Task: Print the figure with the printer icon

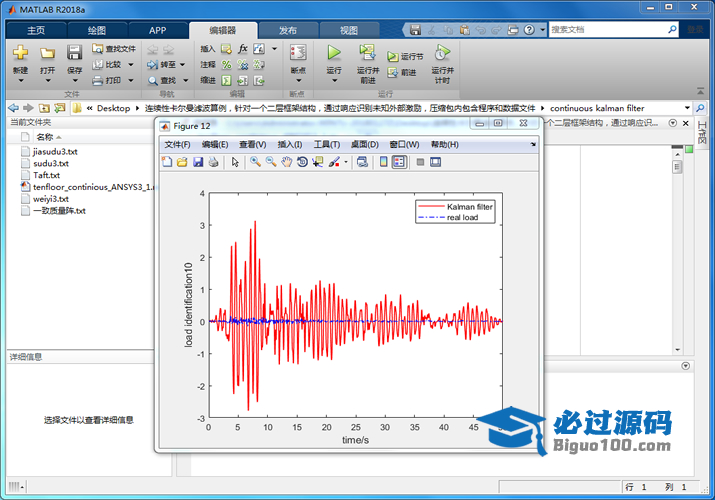Action: pyautogui.click(x=213, y=162)
